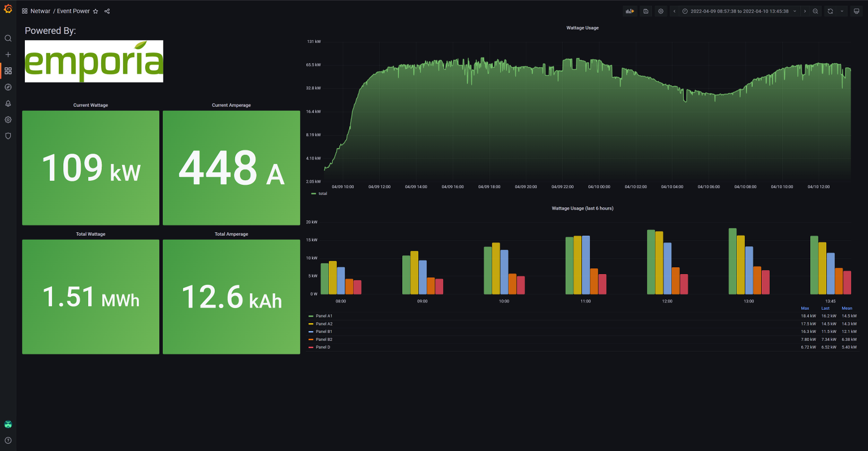Sort legend by the Max column header
Image resolution: width=868 pixels, height=451 pixels.
pos(805,309)
